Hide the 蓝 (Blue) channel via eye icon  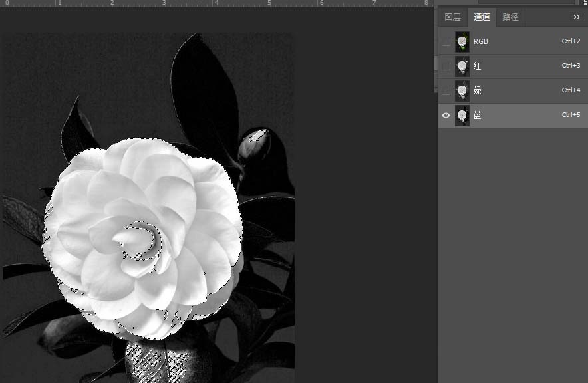pos(446,115)
